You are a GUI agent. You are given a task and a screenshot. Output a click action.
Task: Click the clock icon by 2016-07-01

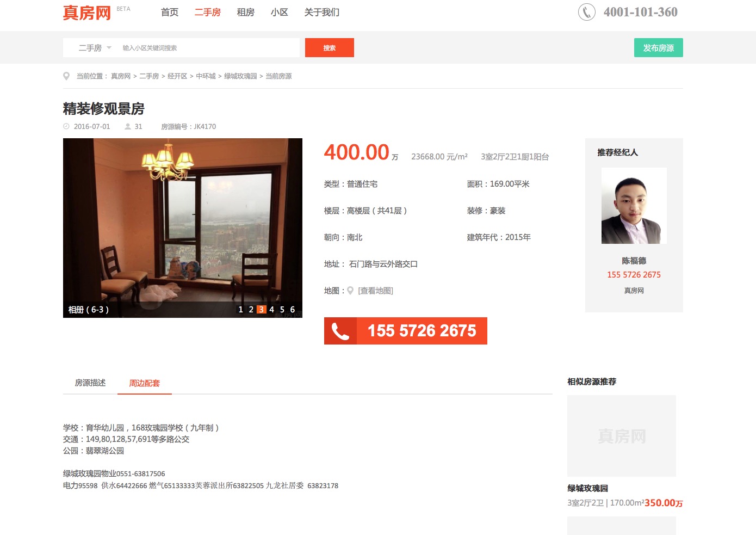(x=66, y=126)
